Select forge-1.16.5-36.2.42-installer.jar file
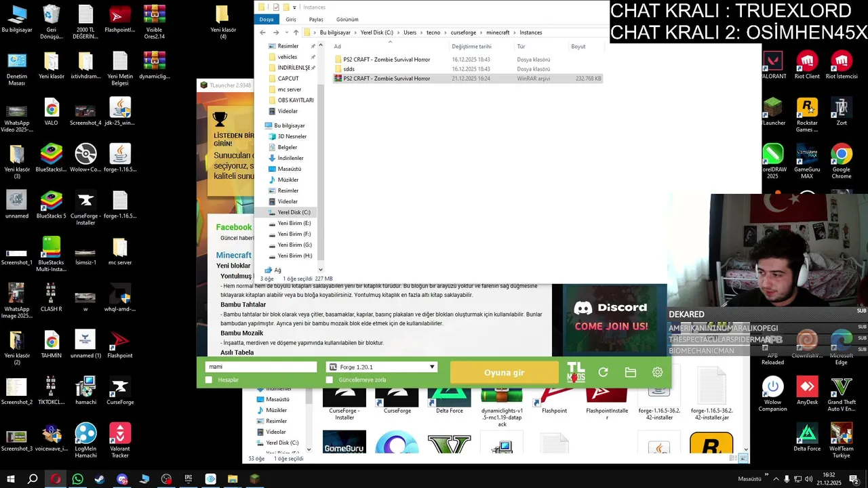Image resolution: width=868 pixels, height=488 pixels. coord(712,394)
